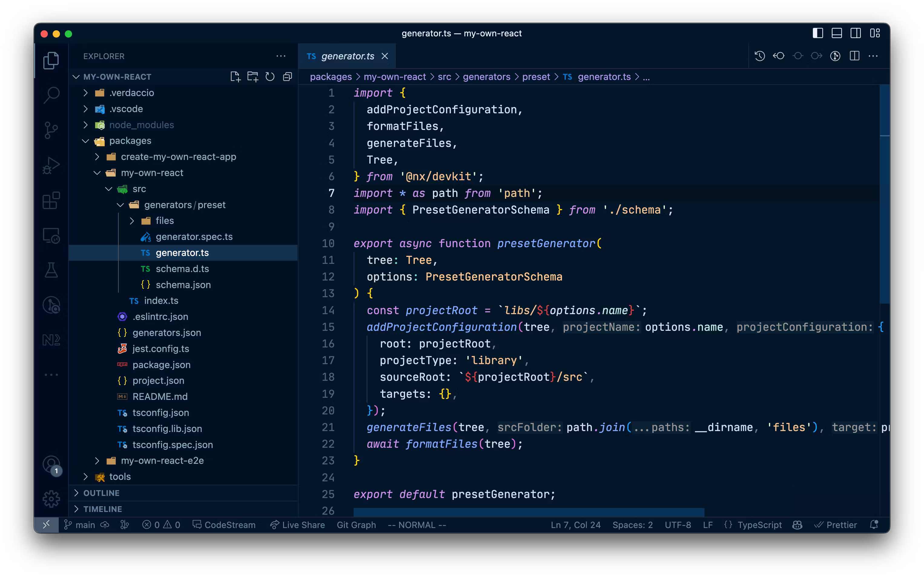Click the New File icon in explorer
This screenshot has height=578, width=924.
coord(235,77)
